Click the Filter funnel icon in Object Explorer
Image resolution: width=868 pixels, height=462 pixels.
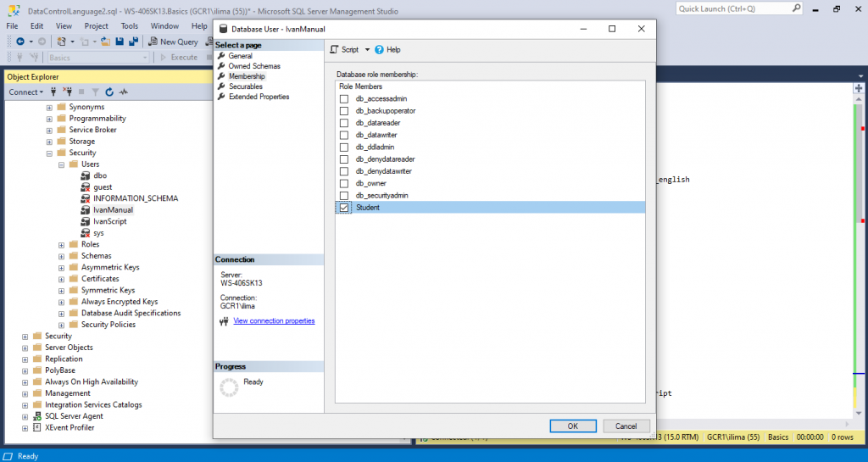(x=95, y=92)
